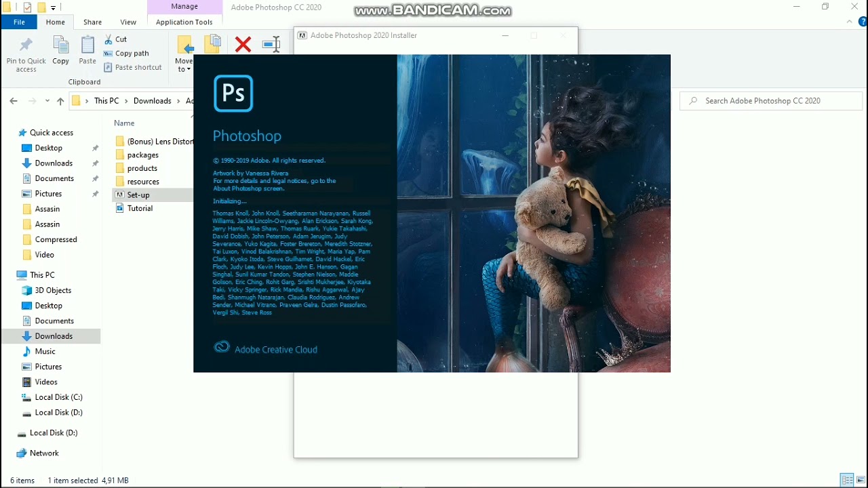Select the products folder

point(136,168)
